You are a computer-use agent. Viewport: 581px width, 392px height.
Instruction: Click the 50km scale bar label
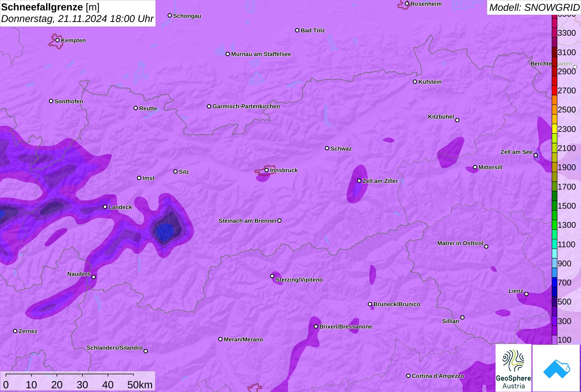click(140, 385)
